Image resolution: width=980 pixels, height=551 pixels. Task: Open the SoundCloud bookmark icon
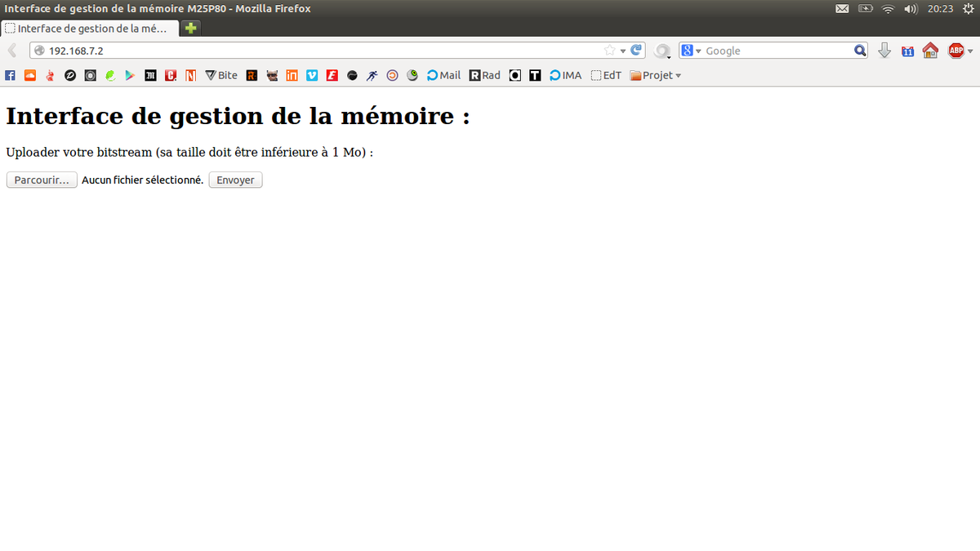point(30,75)
